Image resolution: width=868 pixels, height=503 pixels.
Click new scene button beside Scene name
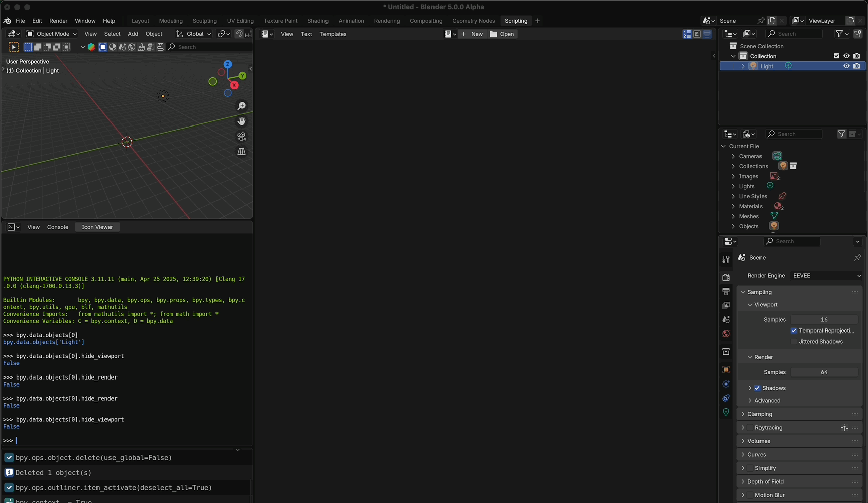(772, 21)
